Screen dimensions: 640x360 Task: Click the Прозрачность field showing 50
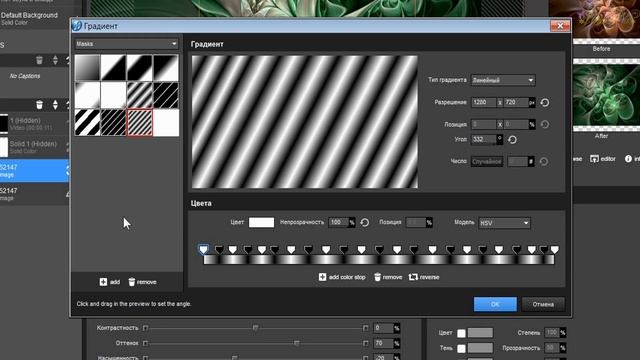click(x=552, y=348)
